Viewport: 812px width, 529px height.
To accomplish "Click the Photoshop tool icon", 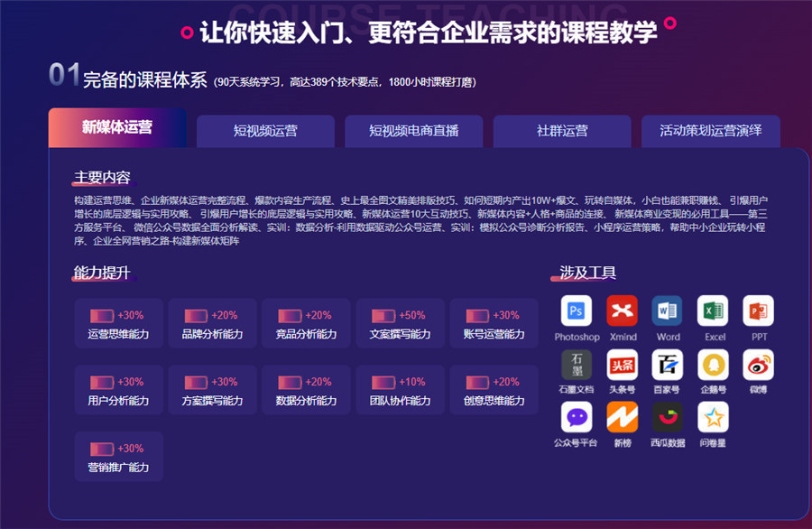I will (577, 311).
